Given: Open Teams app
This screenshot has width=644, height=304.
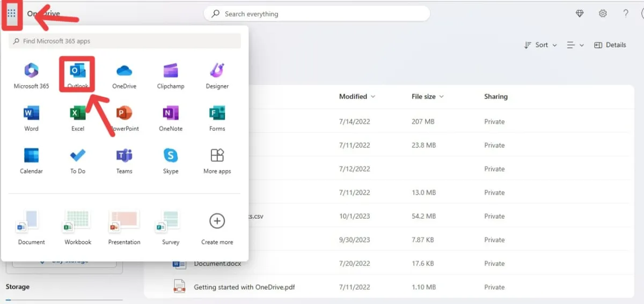Looking at the screenshot, I should (x=124, y=161).
